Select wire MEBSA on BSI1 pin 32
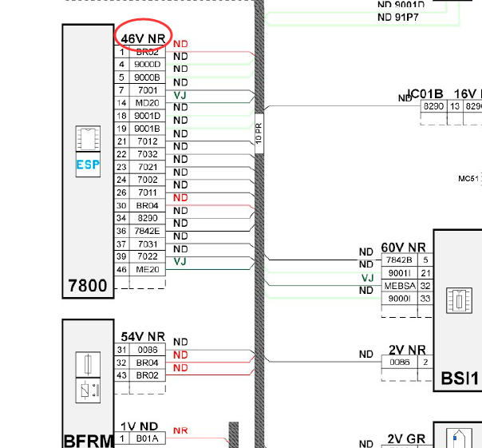Viewport: 482px width, 448px height. [x=400, y=286]
